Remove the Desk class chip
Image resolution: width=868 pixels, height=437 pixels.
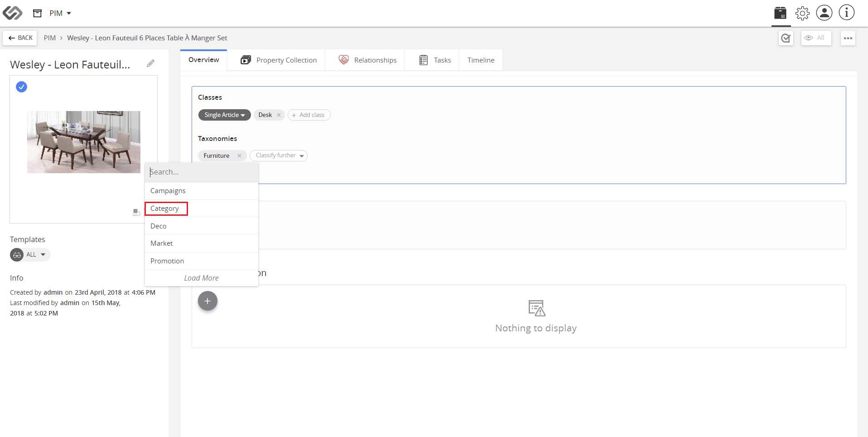click(279, 115)
